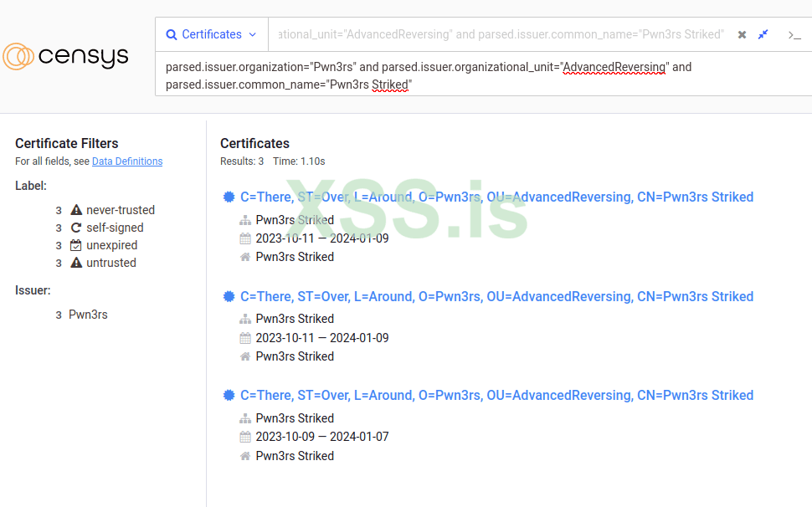Screen dimensions: 812x507
Task: Click unexpired calendar check icon
Action: (x=76, y=245)
